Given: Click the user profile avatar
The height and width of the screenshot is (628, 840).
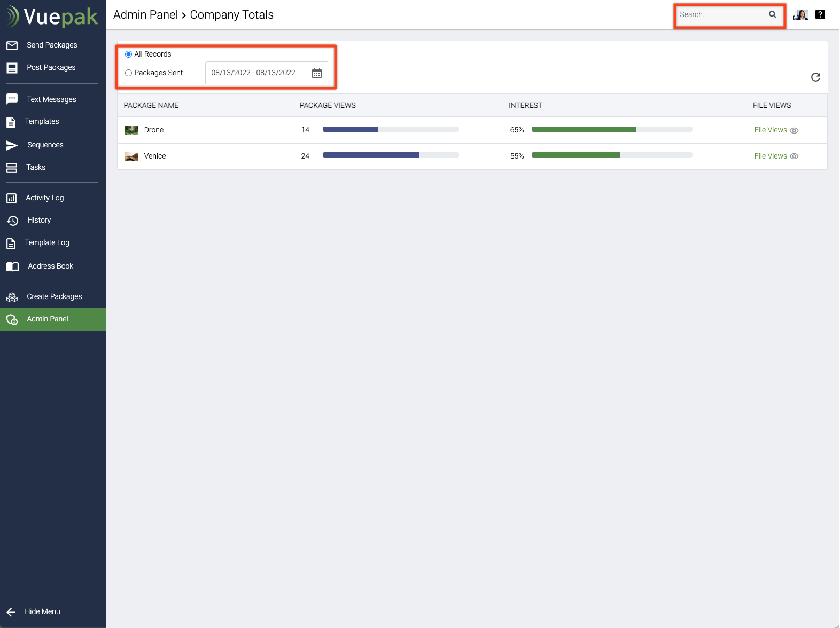Looking at the screenshot, I should pyautogui.click(x=800, y=15).
